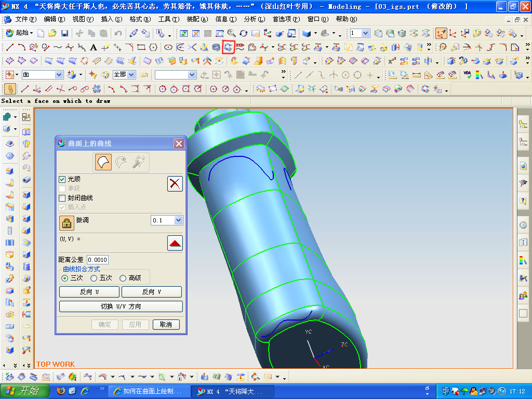532x399 pixels.
Task: Switch to IE task 如何在曲面上绘制
Action: tap(149, 391)
